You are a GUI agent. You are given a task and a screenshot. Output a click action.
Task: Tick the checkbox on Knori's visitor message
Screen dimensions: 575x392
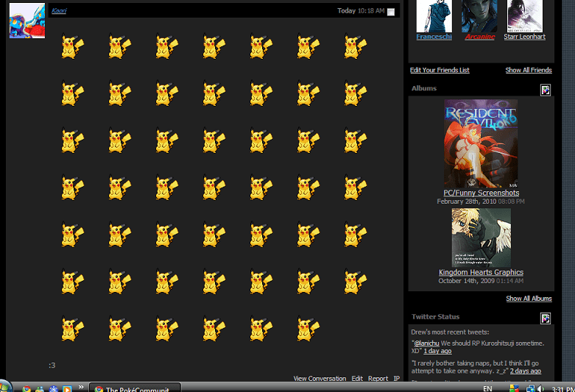click(391, 12)
